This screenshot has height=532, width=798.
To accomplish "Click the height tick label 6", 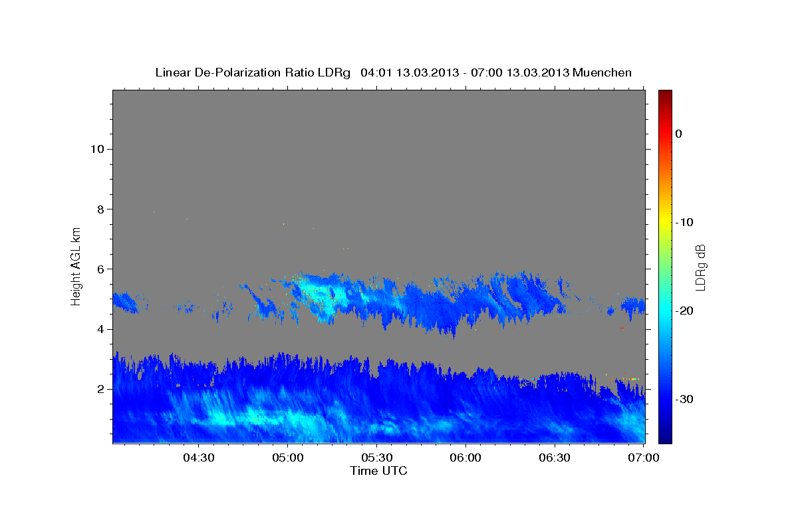I will point(100,269).
